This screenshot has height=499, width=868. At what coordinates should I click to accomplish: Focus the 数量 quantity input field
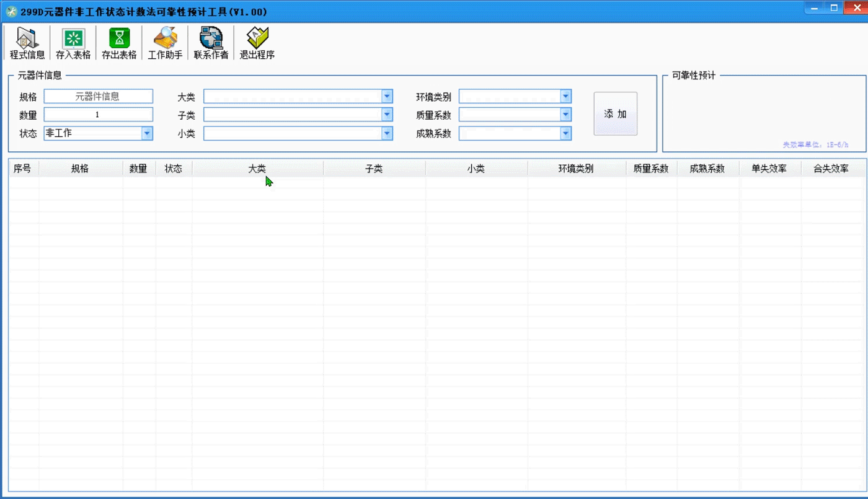click(x=98, y=115)
